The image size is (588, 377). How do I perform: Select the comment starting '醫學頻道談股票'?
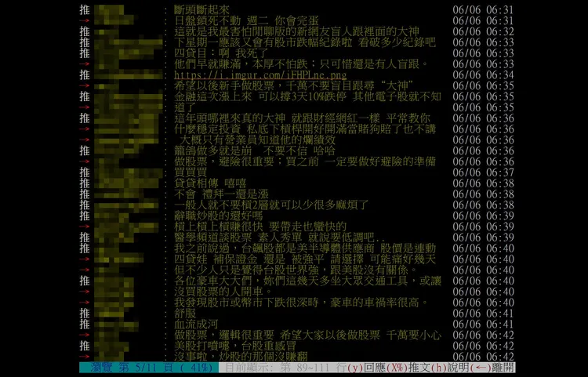point(280,238)
